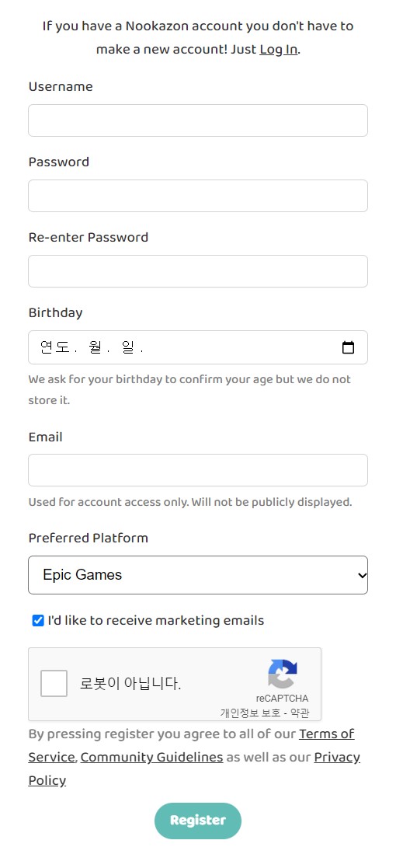The image size is (396, 868).
Task: Focus the Password input field
Action: click(198, 195)
